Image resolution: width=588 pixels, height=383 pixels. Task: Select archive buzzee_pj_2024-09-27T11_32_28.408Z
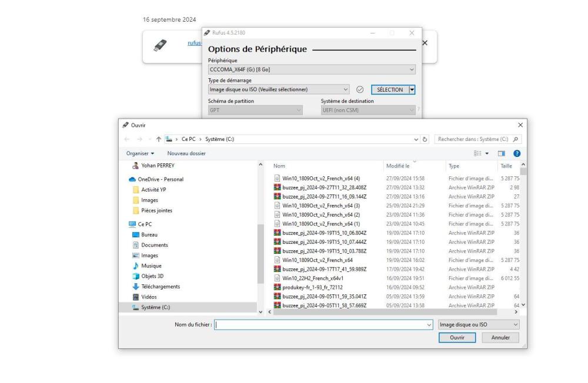pyautogui.click(x=325, y=187)
